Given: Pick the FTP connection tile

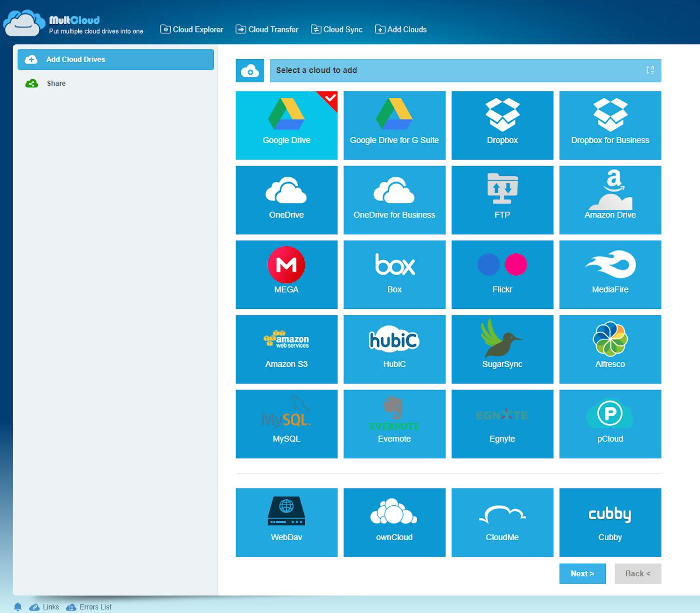Looking at the screenshot, I should [x=502, y=200].
